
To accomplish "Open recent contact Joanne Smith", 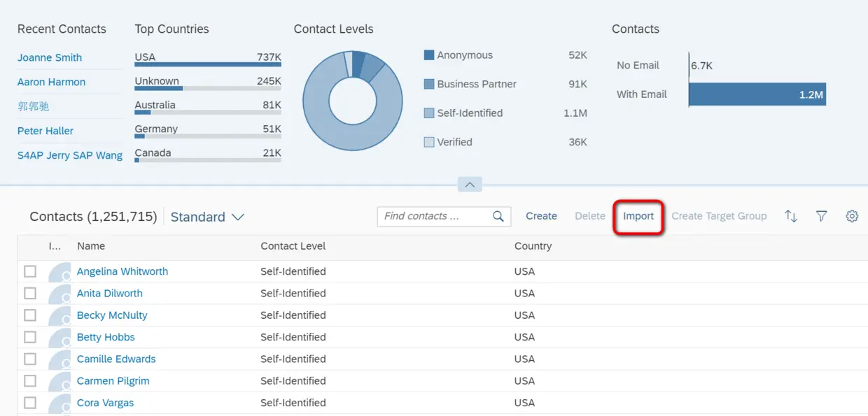I will [50, 57].
